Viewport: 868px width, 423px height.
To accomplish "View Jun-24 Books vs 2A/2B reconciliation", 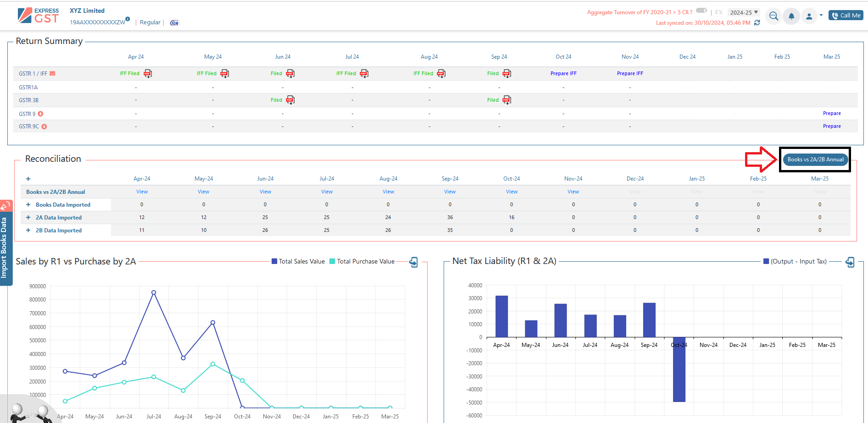I will (x=265, y=192).
